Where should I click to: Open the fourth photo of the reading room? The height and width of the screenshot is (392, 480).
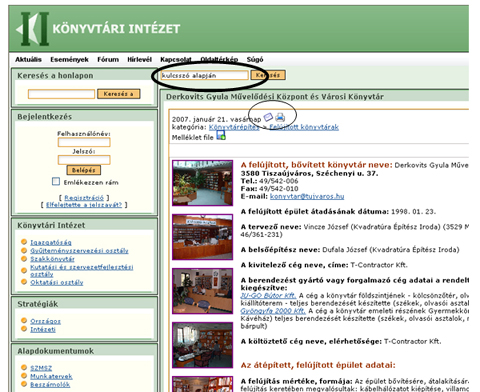(x=203, y=345)
